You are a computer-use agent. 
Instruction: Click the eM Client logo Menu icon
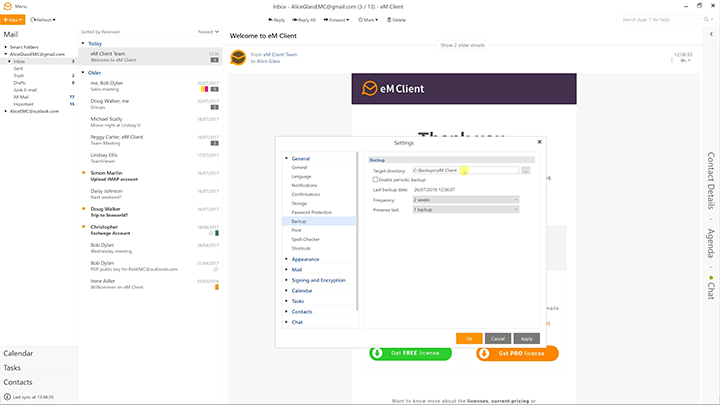(7, 6)
